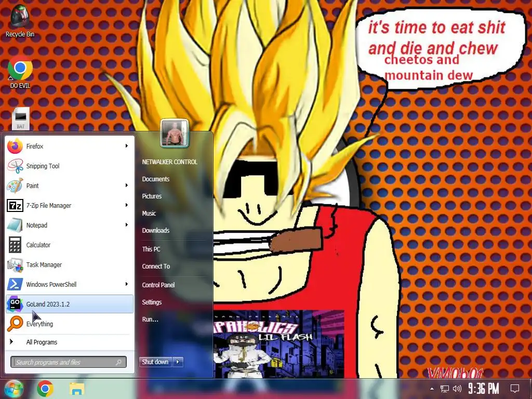Viewport: 532px width, 399px height.
Task: Open the Recycle Bin desktop icon
Action: pos(20,20)
